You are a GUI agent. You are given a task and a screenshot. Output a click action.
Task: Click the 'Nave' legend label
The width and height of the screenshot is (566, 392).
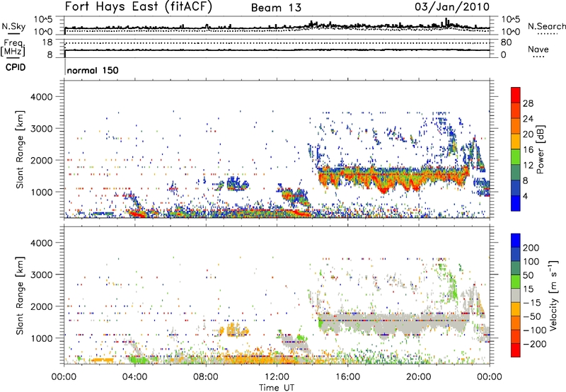pyautogui.click(x=538, y=49)
